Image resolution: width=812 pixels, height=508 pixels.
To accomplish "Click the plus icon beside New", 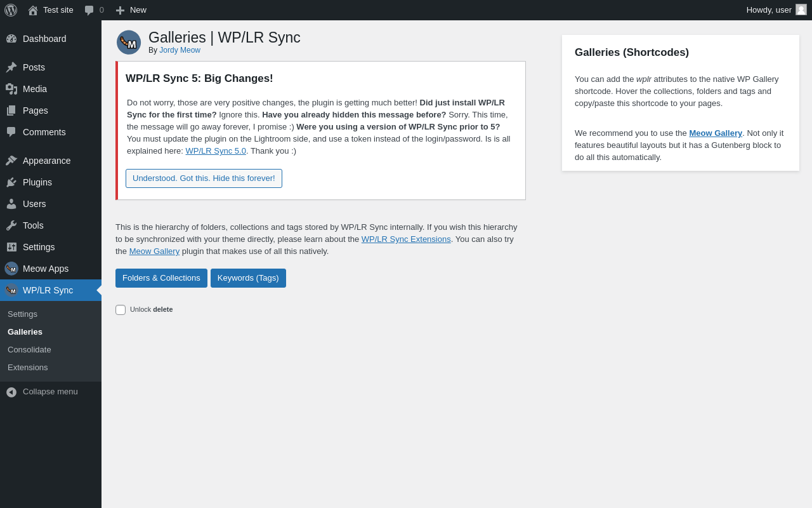I will (120, 10).
